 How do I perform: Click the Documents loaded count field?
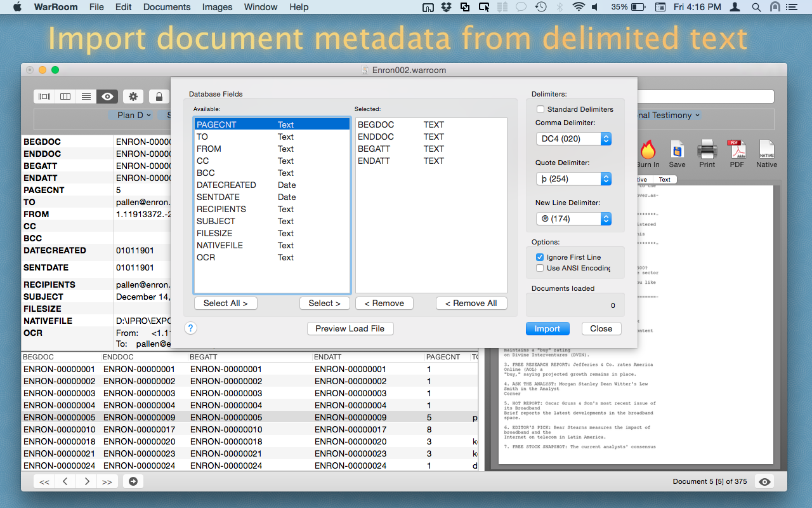pos(575,305)
